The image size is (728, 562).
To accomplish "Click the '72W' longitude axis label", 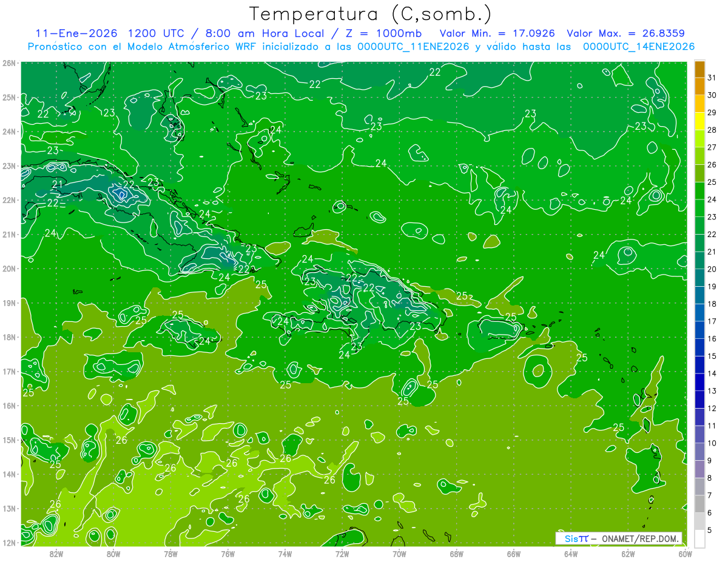I will (x=342, y=554).
